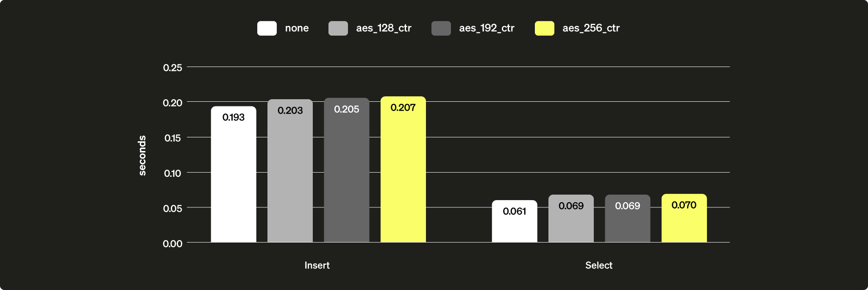868x290 pixels.
Task: Select the aes_128_ctr legend label text
Action: pos(384,28)
